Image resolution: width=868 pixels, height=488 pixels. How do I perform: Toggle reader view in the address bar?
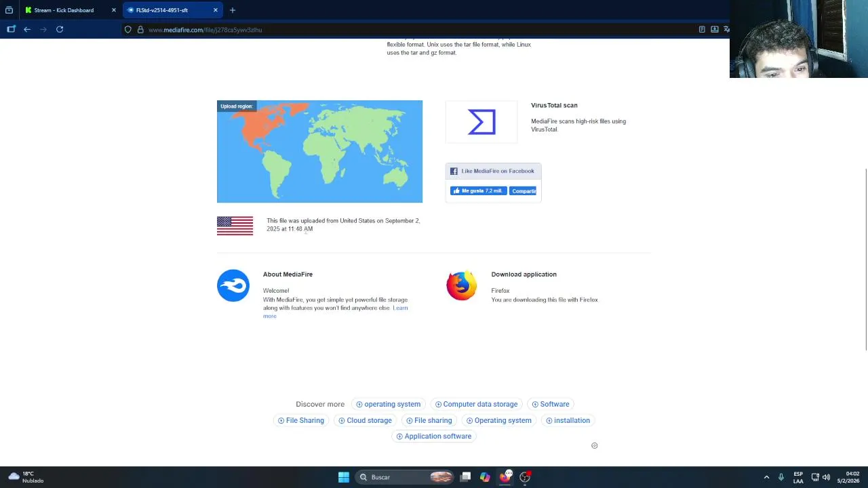point(702,29)
